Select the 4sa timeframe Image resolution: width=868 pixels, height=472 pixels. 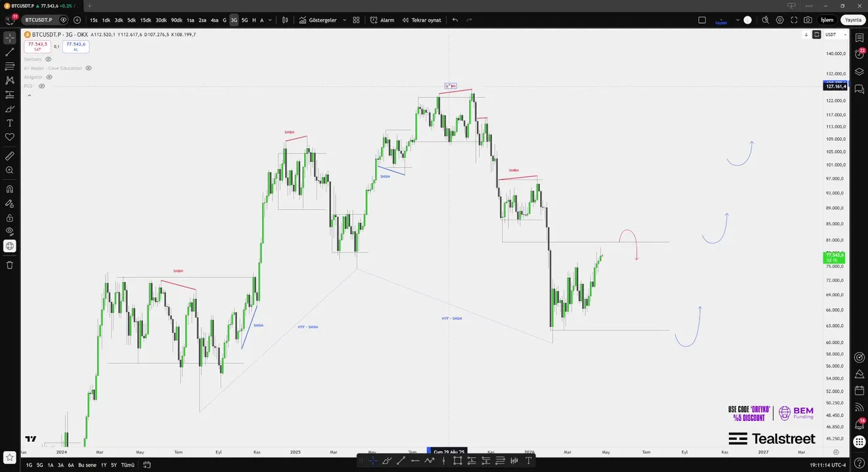tap(214, 20)
